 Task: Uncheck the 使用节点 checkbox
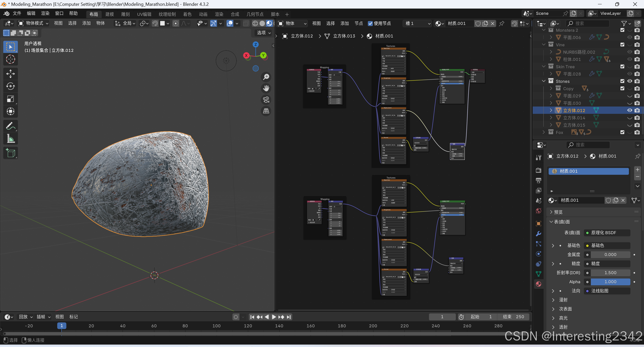point(370,23)
